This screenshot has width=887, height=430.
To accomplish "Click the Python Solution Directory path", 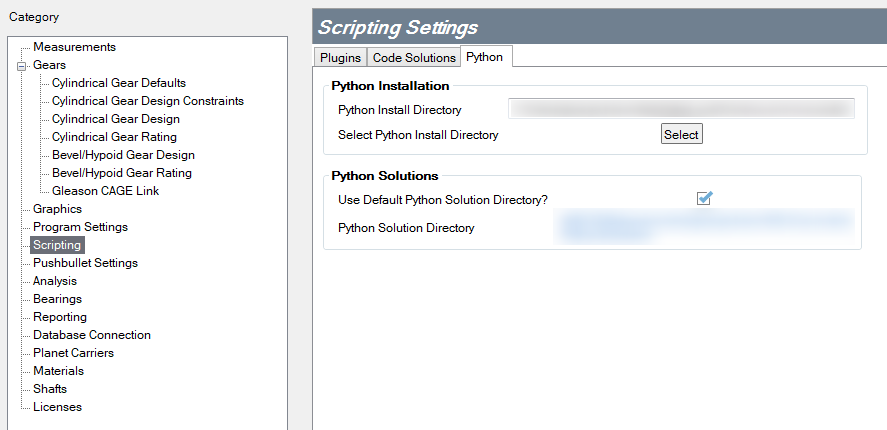I will point(704,227).
